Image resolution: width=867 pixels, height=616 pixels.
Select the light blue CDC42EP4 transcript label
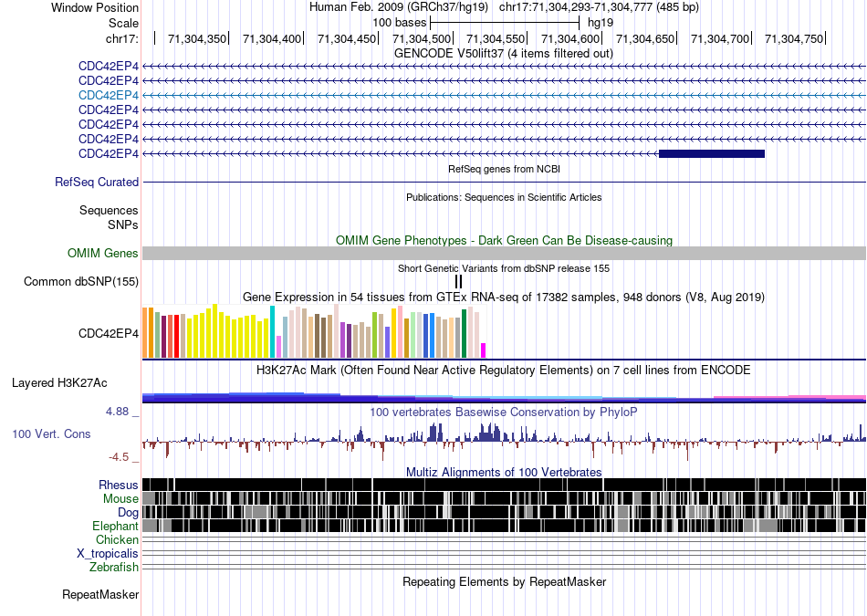tap(109, 95)
